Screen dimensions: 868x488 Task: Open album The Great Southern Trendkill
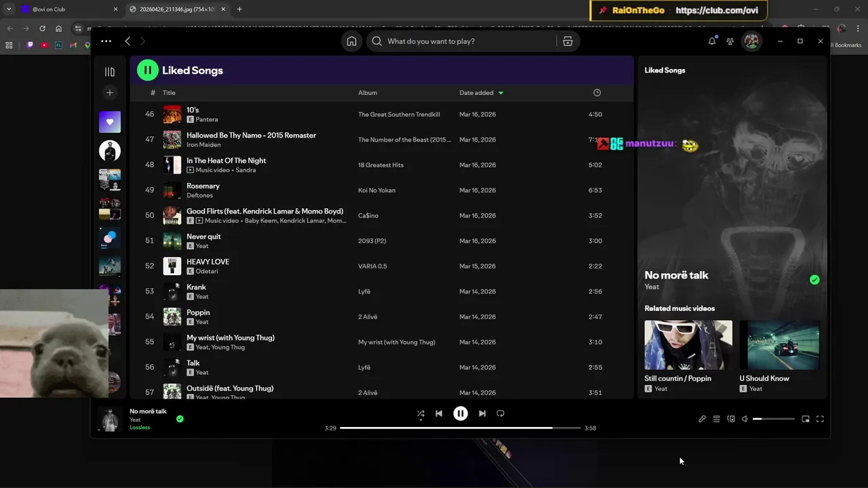[x=399, y=115]
